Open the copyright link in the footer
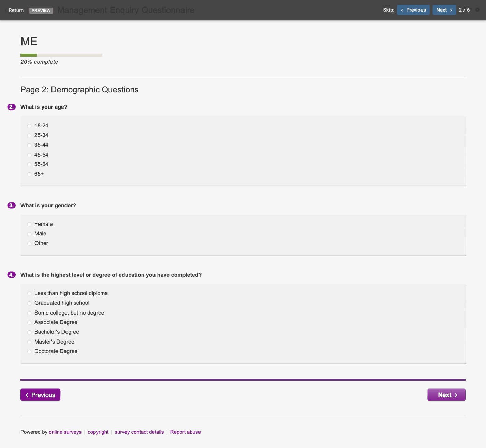Screen dimensions: 486x448 pos(98,432)
